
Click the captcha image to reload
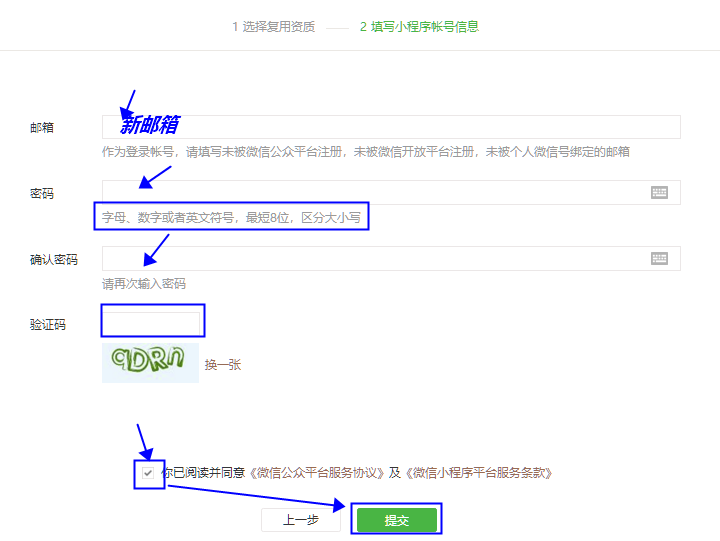150,363
